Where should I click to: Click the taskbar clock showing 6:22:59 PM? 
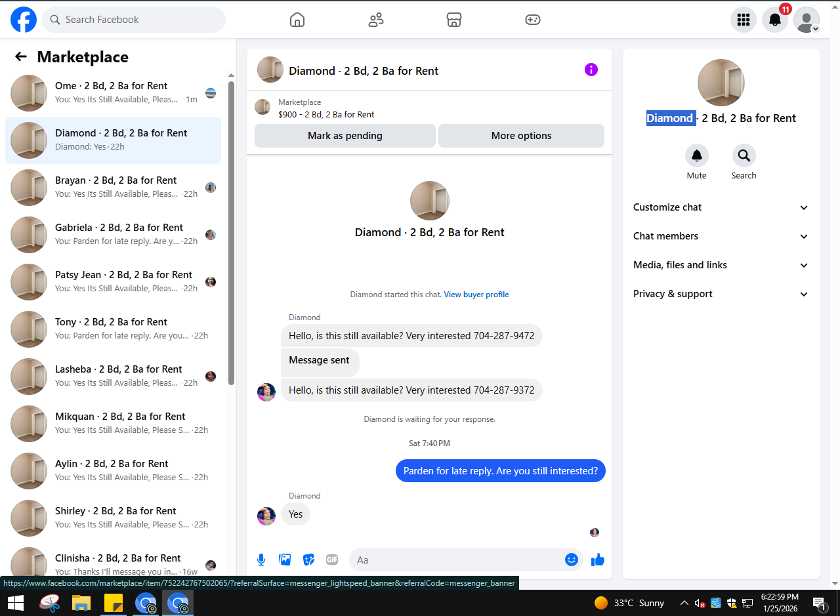[780, 603]
